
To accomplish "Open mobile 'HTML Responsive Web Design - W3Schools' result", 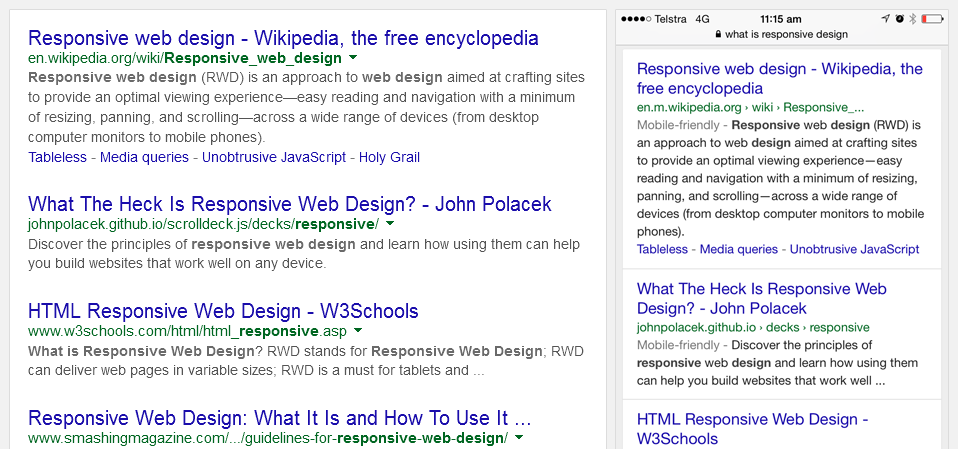I will 753,429.
